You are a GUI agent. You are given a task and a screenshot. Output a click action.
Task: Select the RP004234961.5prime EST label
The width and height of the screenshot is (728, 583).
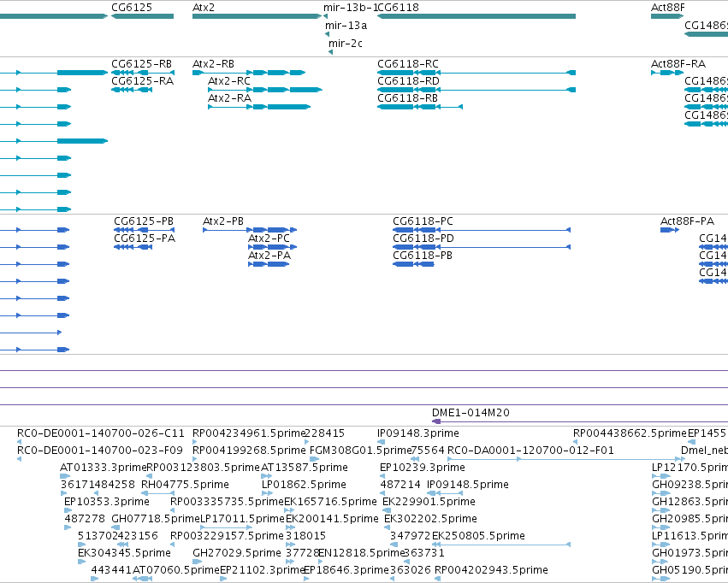click(x=249, y=433)
